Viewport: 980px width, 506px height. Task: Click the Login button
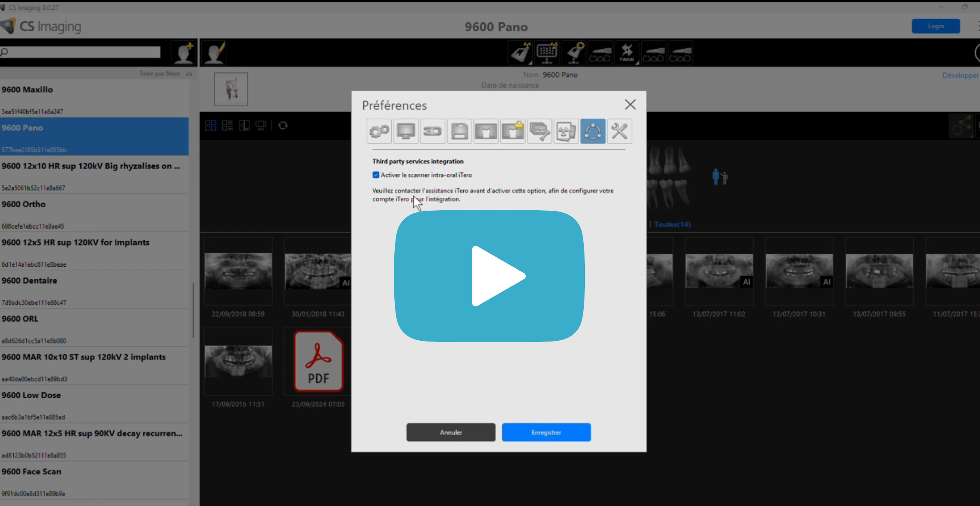coord(936,26)
